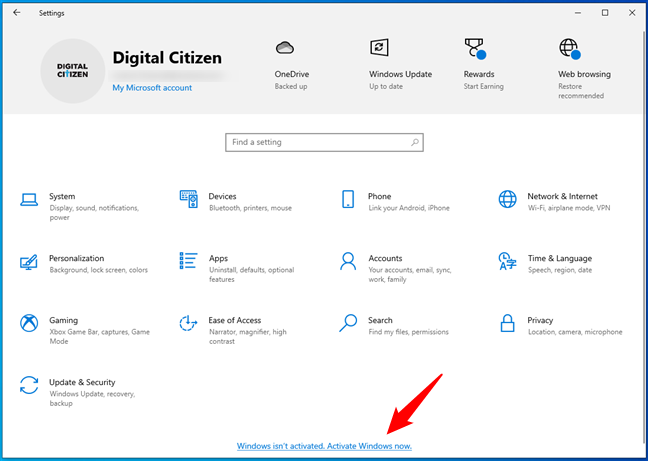Click the Search category magnifier icon
648x461 pixels.
point(348,323)
